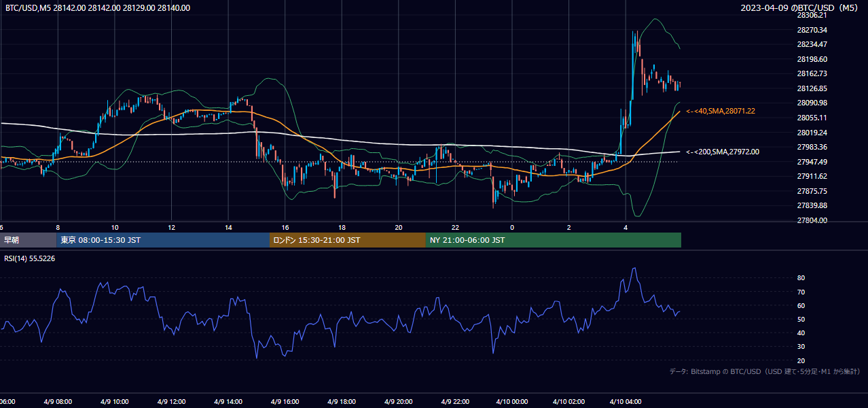
Task: Click the 28306.21 price axis label
Action: coord(812,15)
